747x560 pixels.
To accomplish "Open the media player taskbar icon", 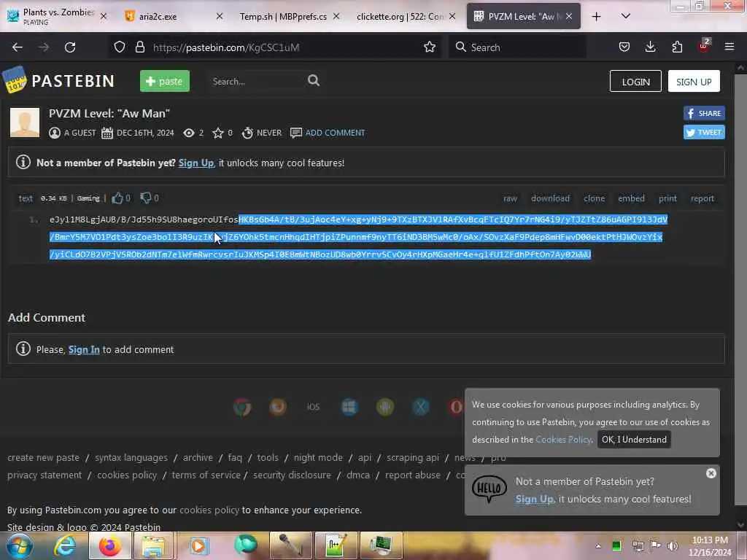I will [x=198, y=545].
